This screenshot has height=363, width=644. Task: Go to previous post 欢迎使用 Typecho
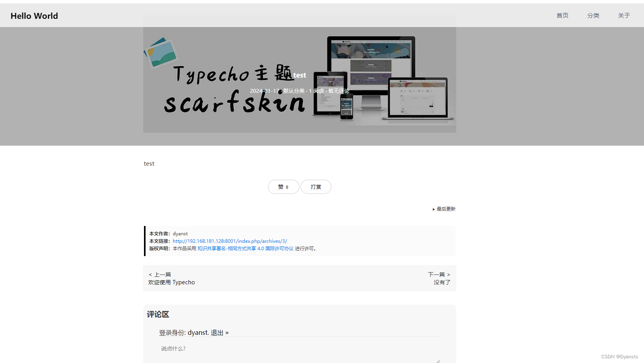(171, 282)
